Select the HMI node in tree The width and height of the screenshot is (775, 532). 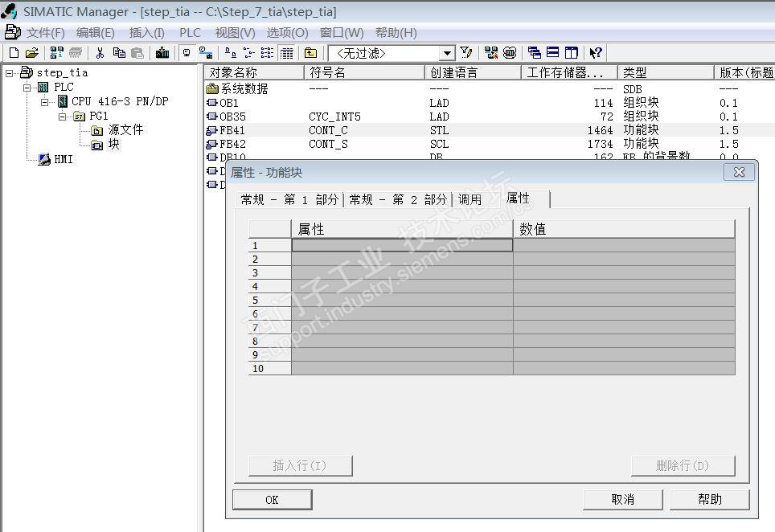point(64,159)
